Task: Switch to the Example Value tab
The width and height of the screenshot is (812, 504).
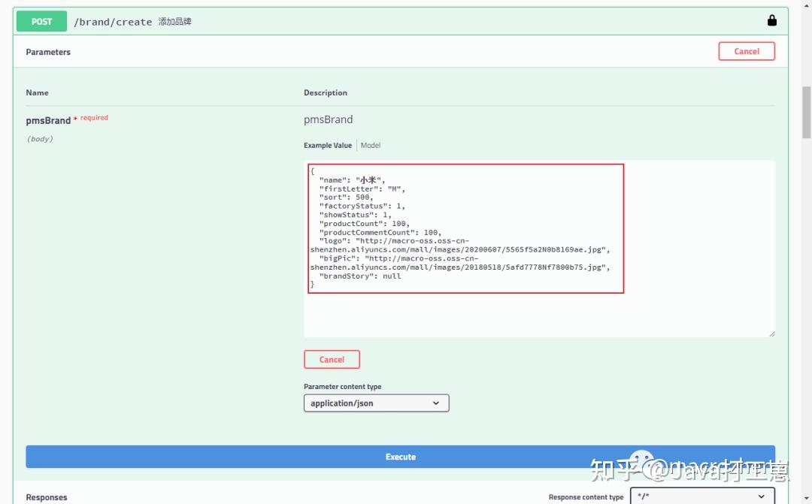Action: [329, 145]
